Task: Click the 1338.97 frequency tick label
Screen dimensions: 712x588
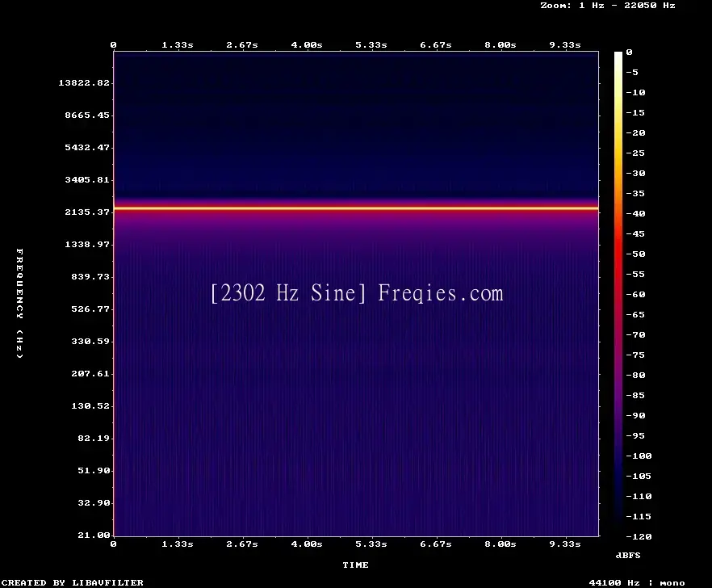Action: click(x=87, y=244)
